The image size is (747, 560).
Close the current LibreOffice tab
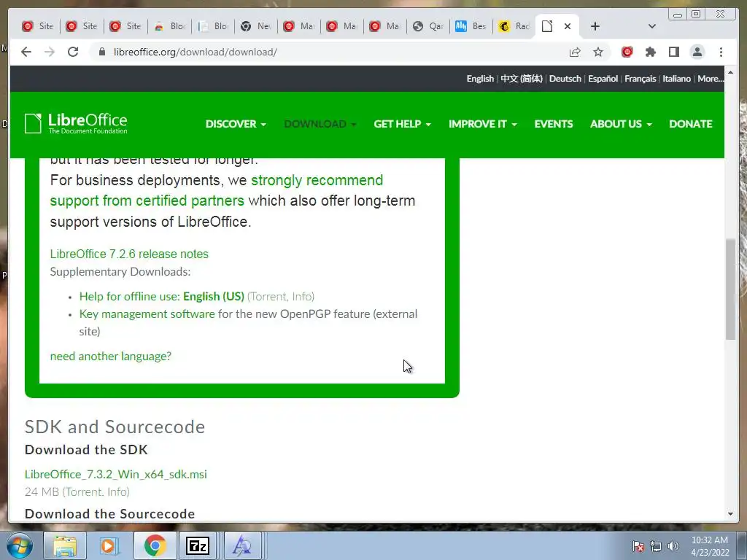tap(568, 26)
